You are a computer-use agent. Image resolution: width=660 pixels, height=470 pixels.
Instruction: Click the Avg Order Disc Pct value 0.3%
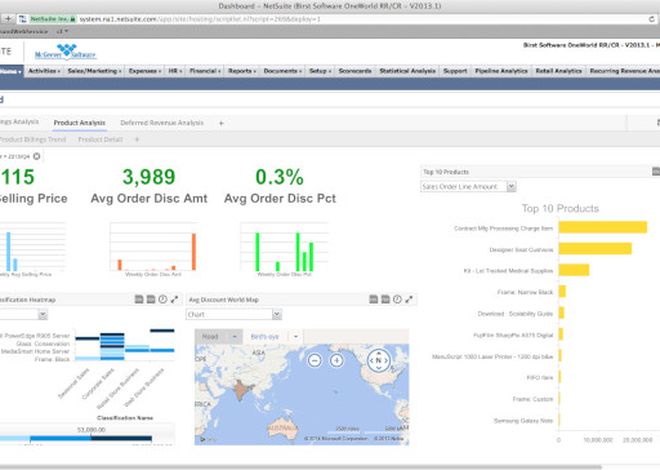(279, 177)
